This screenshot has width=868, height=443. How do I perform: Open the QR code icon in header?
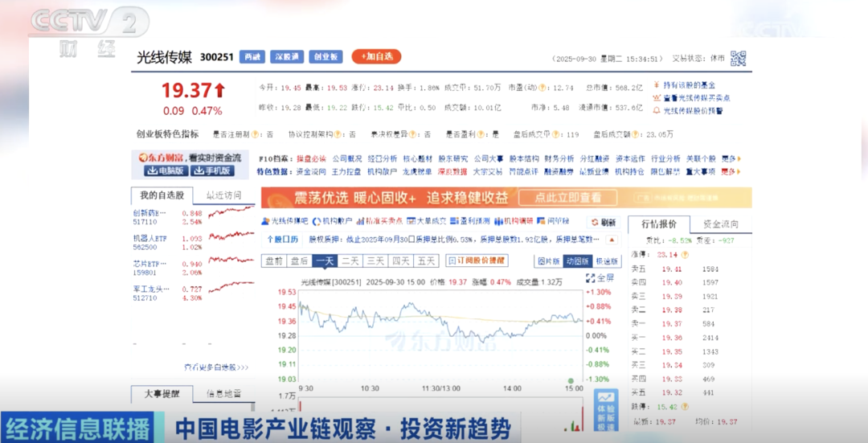tap(738, 58)
